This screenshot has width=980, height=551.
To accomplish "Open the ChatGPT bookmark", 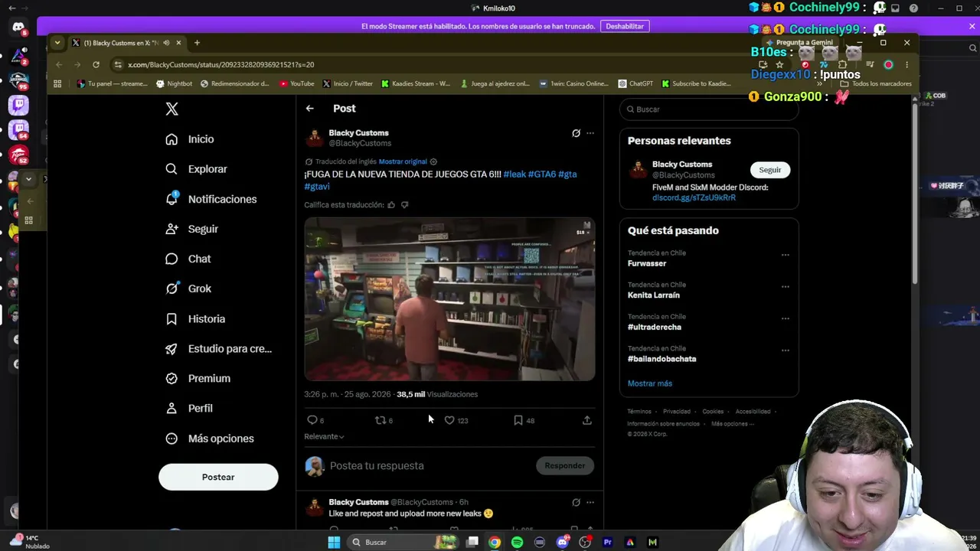I will click(635, 83).
